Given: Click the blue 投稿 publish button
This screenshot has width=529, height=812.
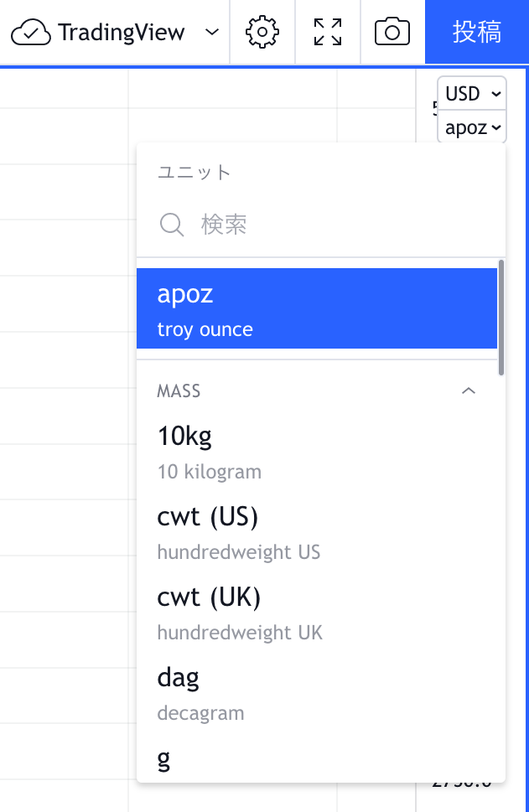Looking at the screenshot, I should pyautogui.click(x=476, y=33).
